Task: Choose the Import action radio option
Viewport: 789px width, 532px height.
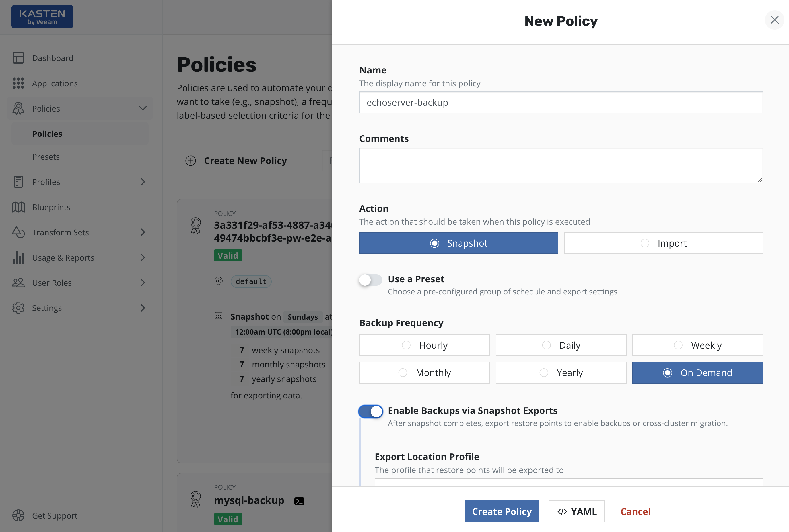Action: pyautogui.click(x=663, y=243)
